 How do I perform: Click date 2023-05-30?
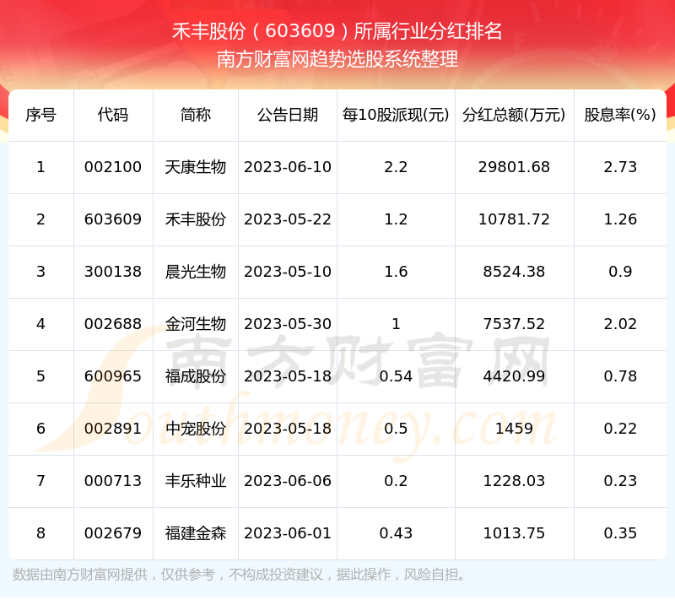(288, 324)
